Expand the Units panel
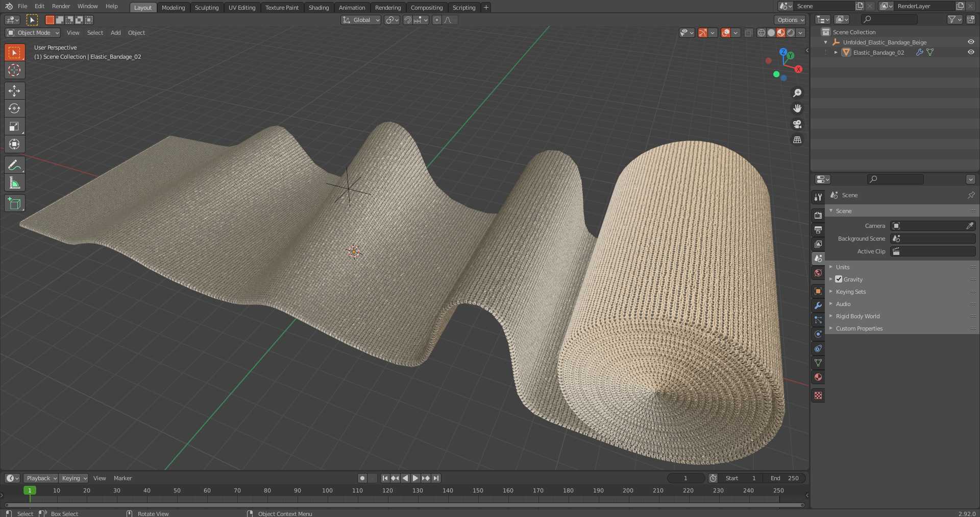The height and width of the screenshot is (517, 980). (x=843, y=267)
